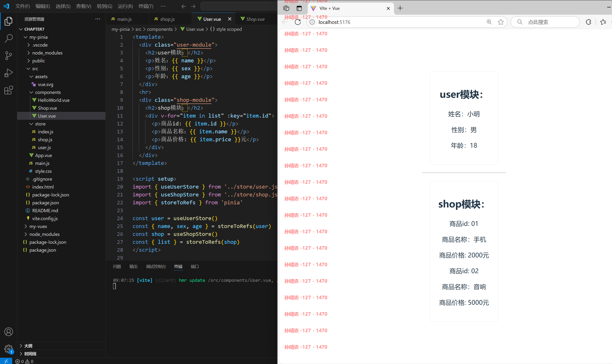612x364 pixels.
Task: Open the 文件(F) menu
Action: coord(22,6)
